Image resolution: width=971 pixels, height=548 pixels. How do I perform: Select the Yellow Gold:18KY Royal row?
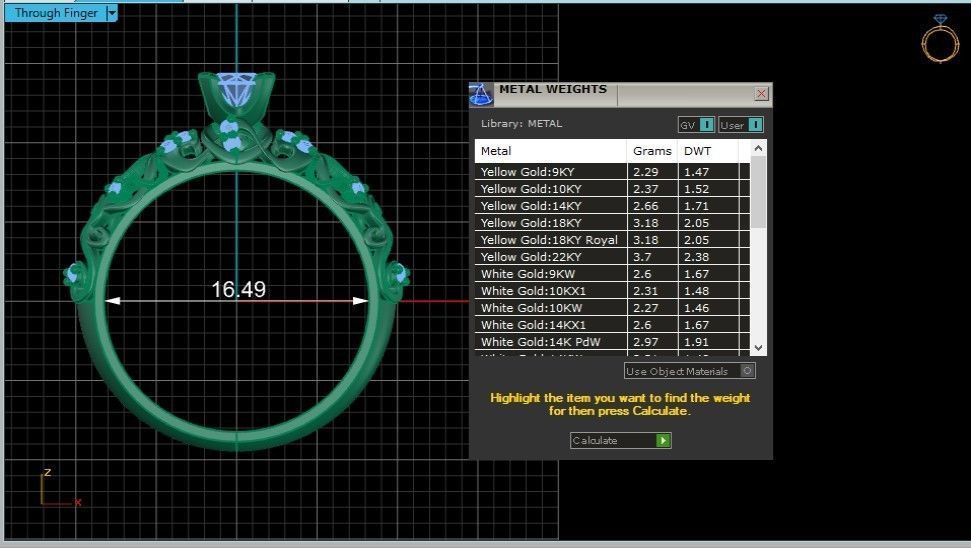pyautogui.click(x=612, y=240)
